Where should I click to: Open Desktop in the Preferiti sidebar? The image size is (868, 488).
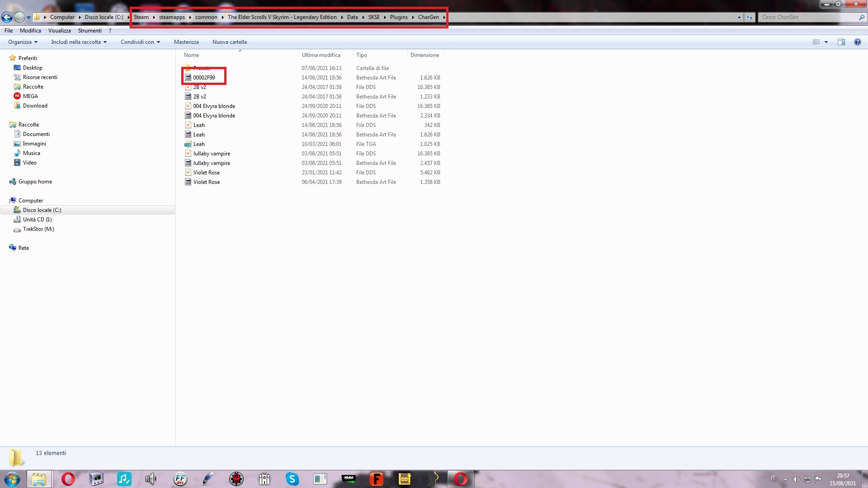pyautogui.click(x=33, y=68)
